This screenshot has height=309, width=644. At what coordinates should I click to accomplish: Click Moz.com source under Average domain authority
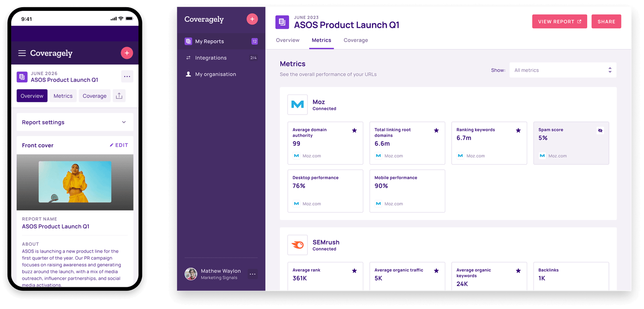coord(308,156)
